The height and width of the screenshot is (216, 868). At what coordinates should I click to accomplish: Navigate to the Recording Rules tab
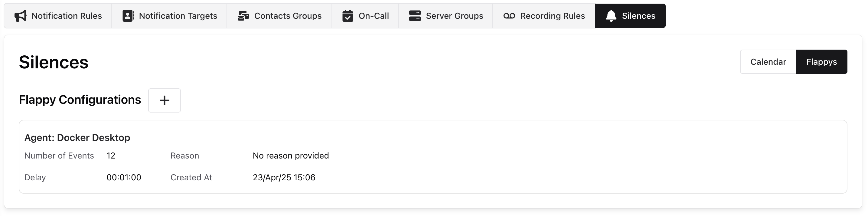tap(552, 16)
